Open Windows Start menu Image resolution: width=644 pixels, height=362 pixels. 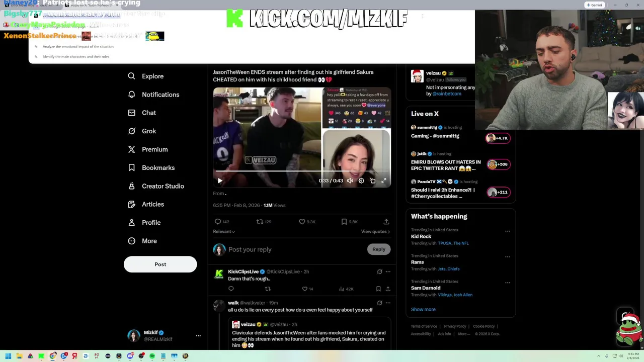coord(8,356)
